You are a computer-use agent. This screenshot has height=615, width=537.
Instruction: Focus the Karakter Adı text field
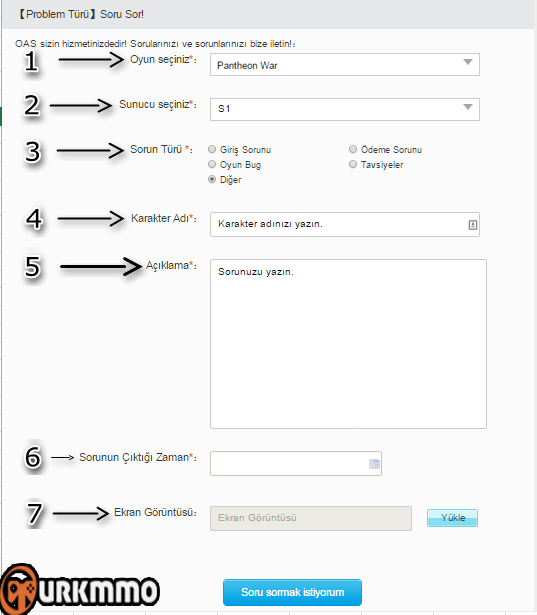(x=344, y=224)
